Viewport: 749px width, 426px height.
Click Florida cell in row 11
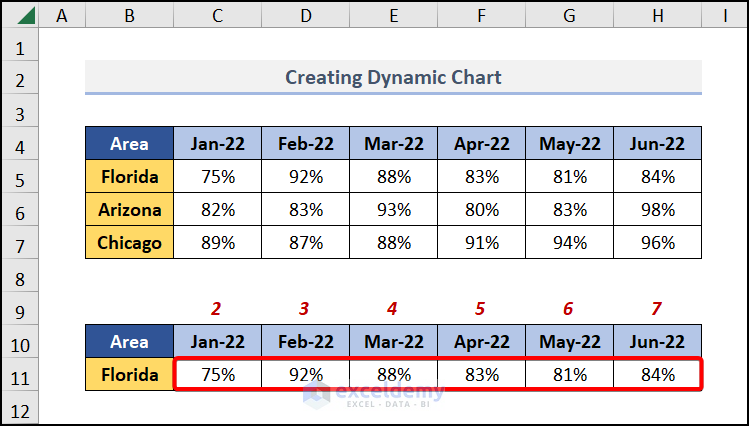(130, 375)
